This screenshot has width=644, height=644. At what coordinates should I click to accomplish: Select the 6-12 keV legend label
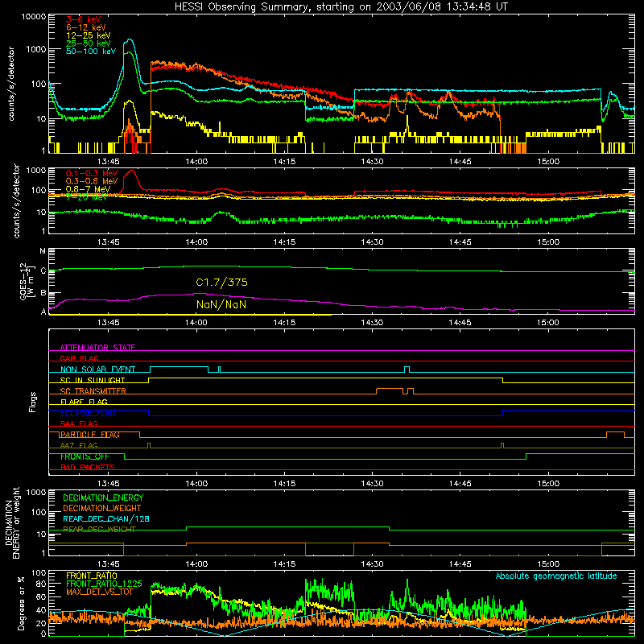[x=86, y=27]
